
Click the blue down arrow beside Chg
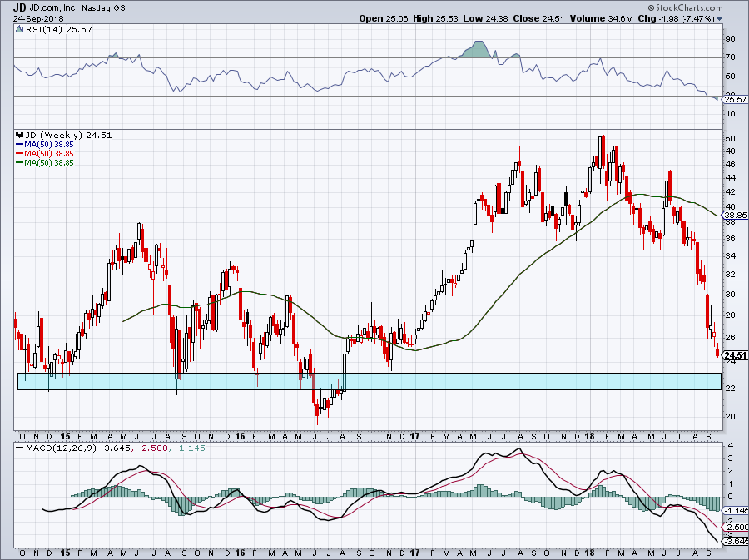click(719, 19)
